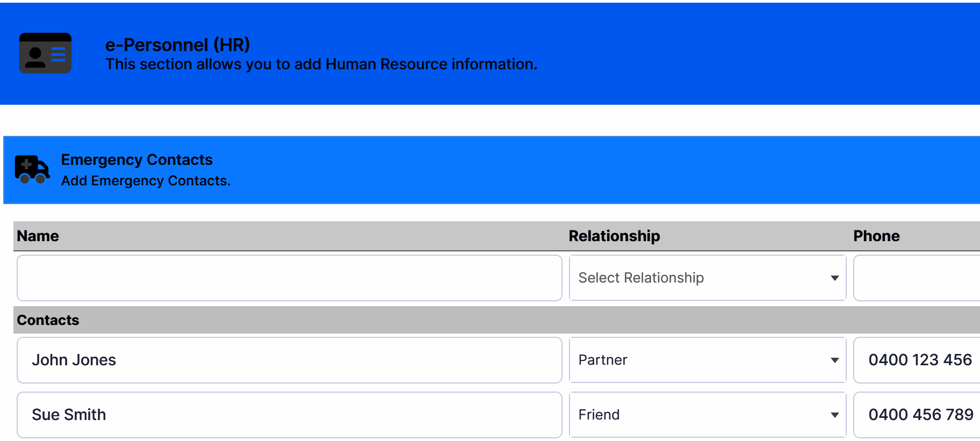Expand John Jones's Partner relationship dropdown

707,360
